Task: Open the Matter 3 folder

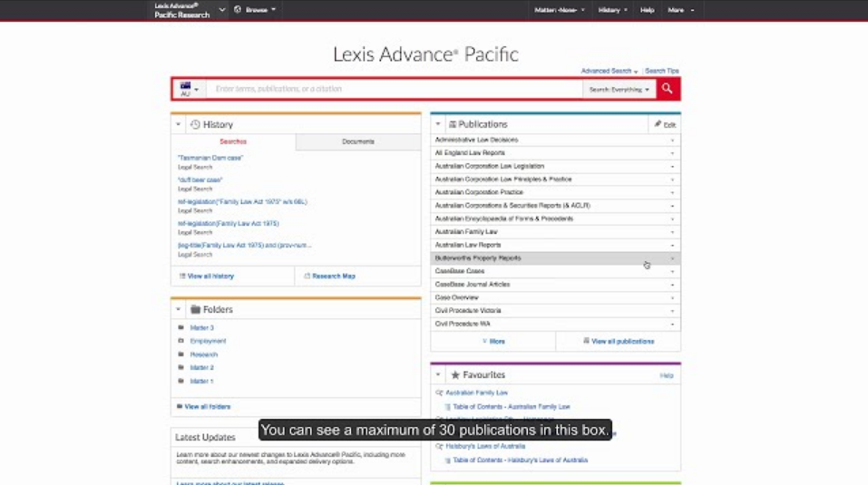Action: [x=201, y=328]
